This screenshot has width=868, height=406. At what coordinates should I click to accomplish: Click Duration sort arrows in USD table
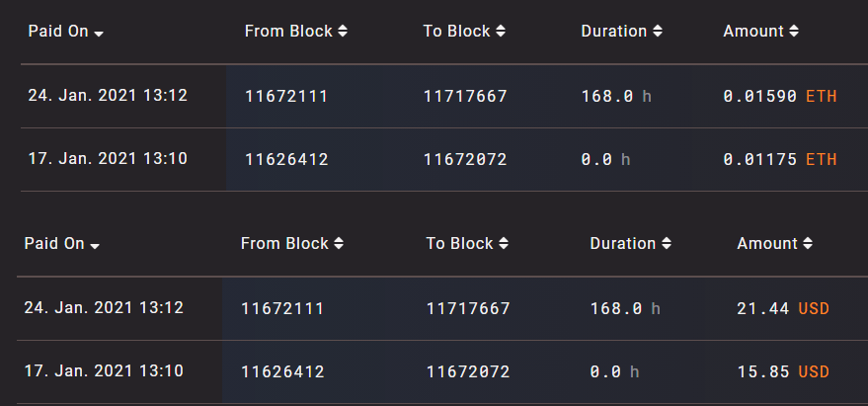(667, 244)
